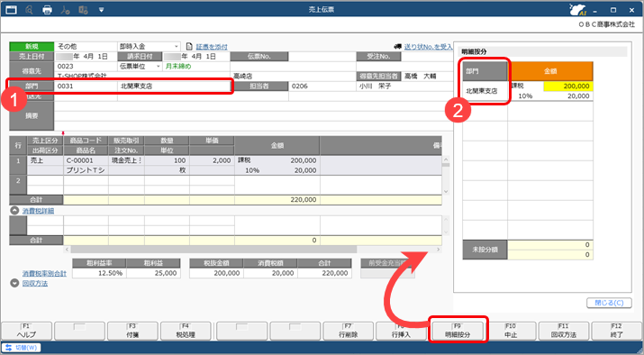Click the F11 回収方法 button
Screen dimensions: 644x355
pyautogui.click(x=564, y=331)
